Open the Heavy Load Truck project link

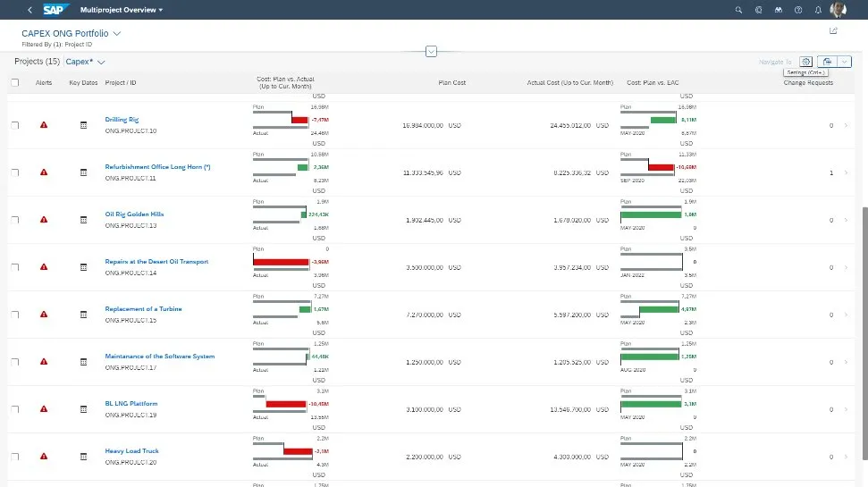pyautogui.click(x=131, y=450)
